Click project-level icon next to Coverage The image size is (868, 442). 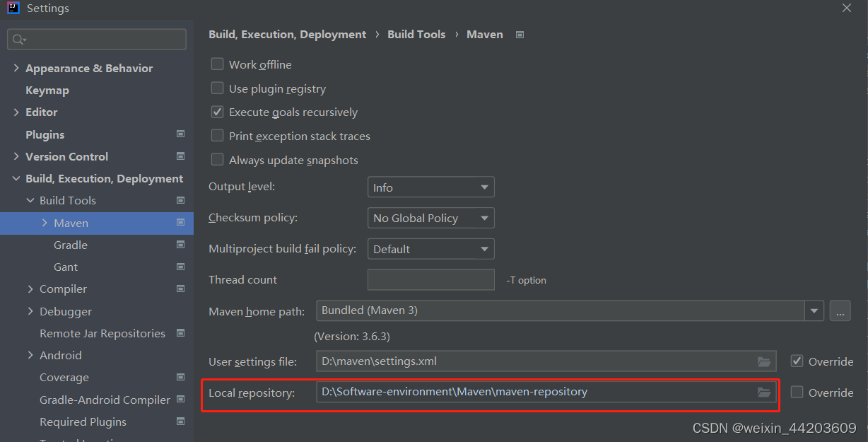point(180,377)
